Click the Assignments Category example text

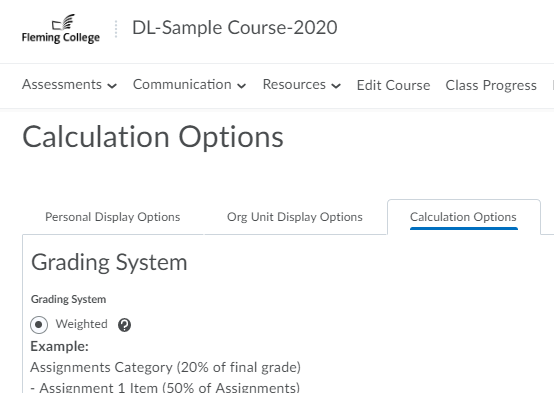coord(165,367)
